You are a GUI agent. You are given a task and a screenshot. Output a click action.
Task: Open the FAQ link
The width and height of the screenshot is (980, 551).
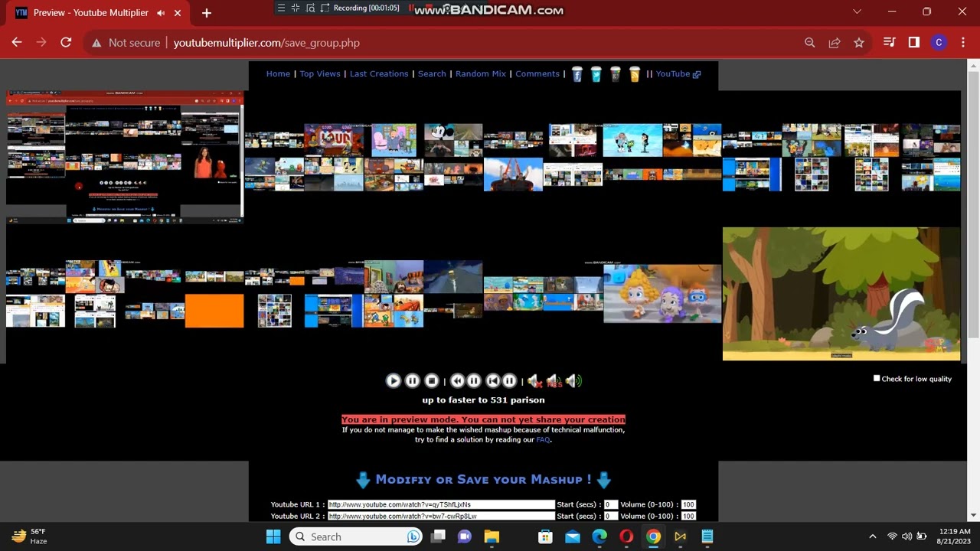tap(543, 440)
